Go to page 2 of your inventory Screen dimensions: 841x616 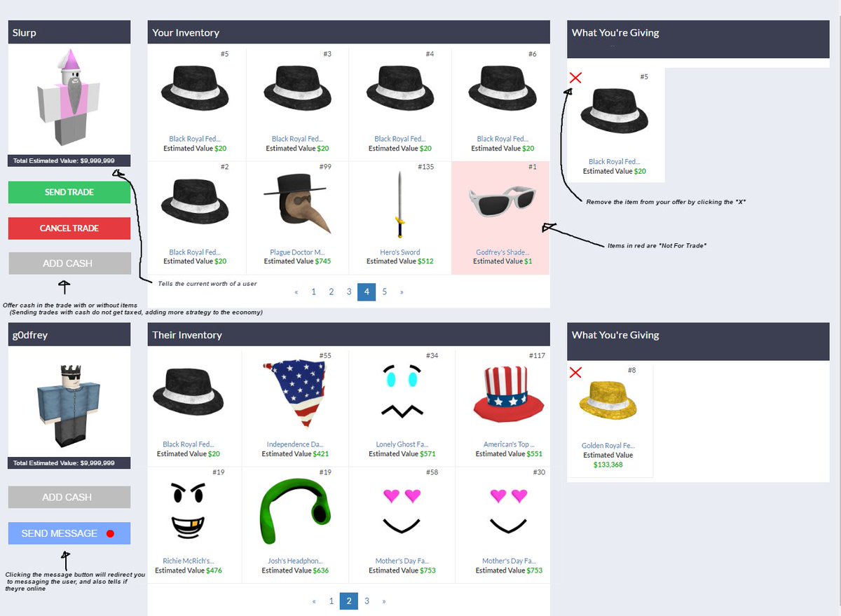click(x=331, y=292)
